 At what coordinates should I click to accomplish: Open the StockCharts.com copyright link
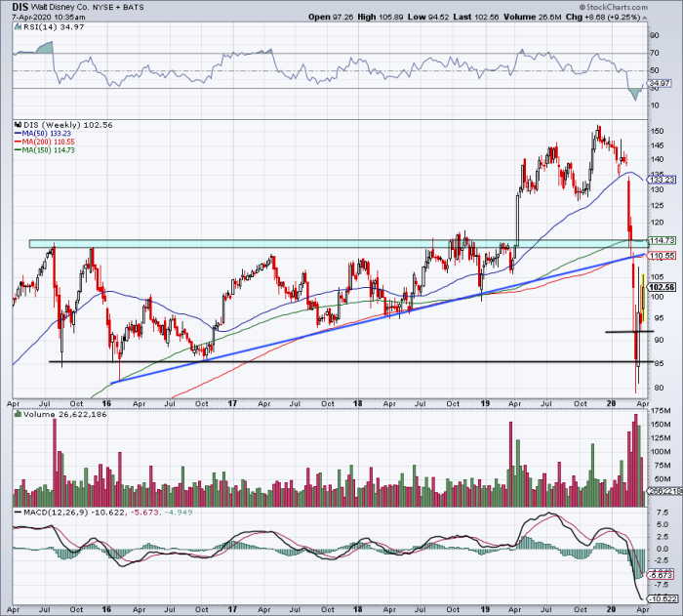[x=614, y=7]
